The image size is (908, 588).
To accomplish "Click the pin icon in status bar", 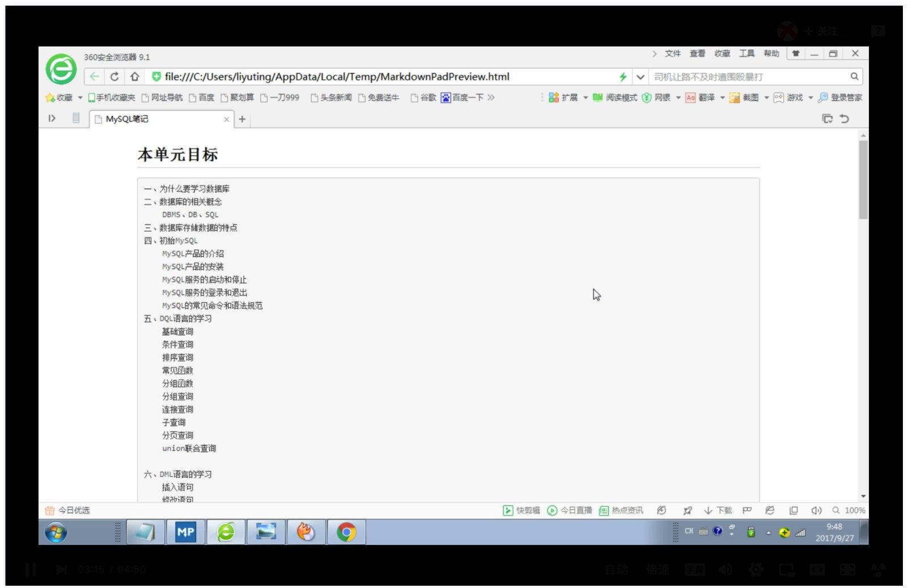I will (x=688, y=510).
